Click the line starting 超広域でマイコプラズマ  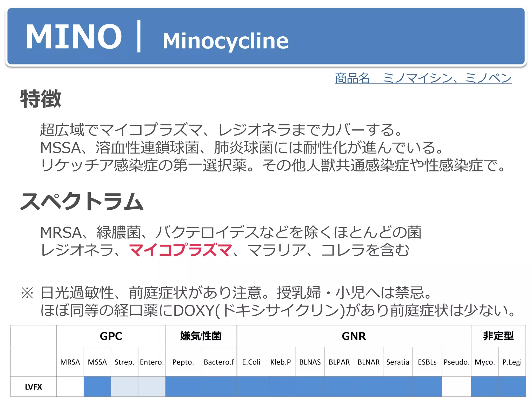[x=221, y=130]
